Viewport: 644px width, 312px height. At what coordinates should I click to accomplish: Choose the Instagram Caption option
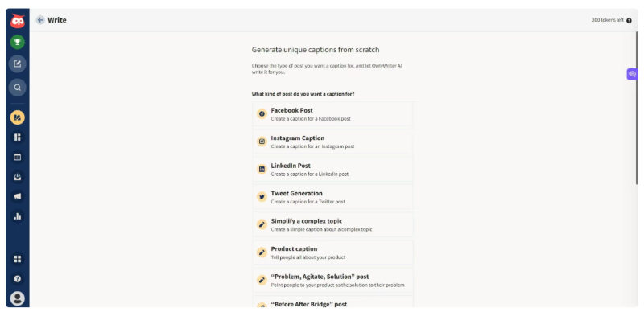[332, 142]
